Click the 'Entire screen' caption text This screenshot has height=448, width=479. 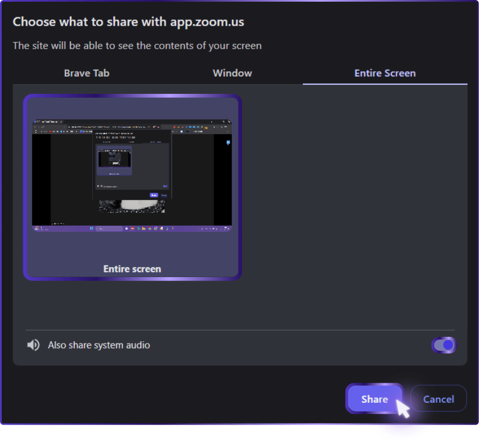coord(132,269)
